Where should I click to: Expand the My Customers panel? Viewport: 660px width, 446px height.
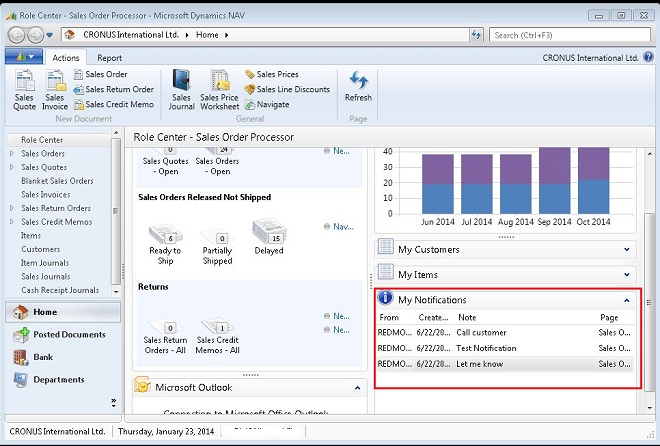click(626, 249)
